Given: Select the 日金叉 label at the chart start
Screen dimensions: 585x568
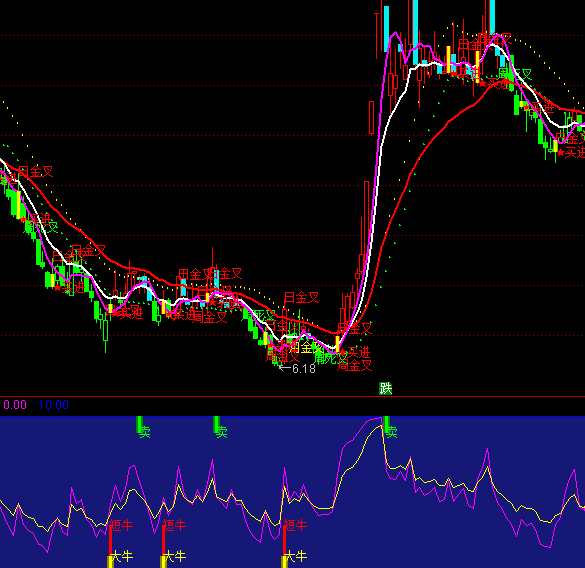Looking at the screenshot, I should click(x=36, y=172).
